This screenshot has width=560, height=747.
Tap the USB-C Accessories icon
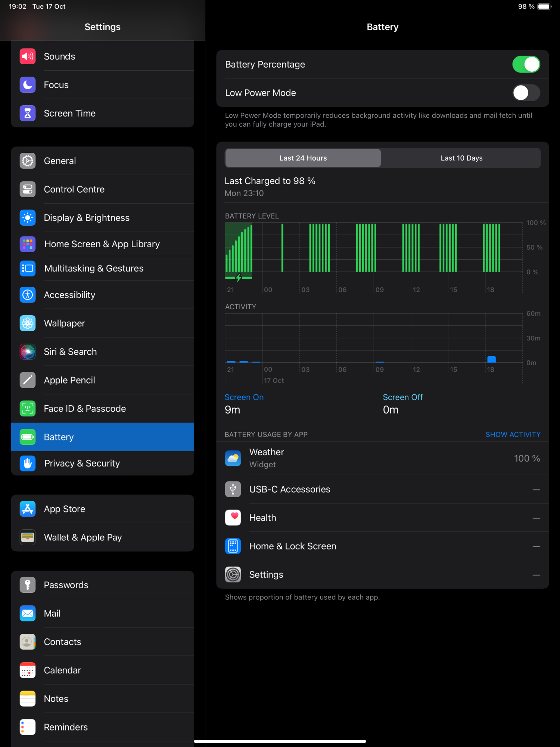click(233, 489)
